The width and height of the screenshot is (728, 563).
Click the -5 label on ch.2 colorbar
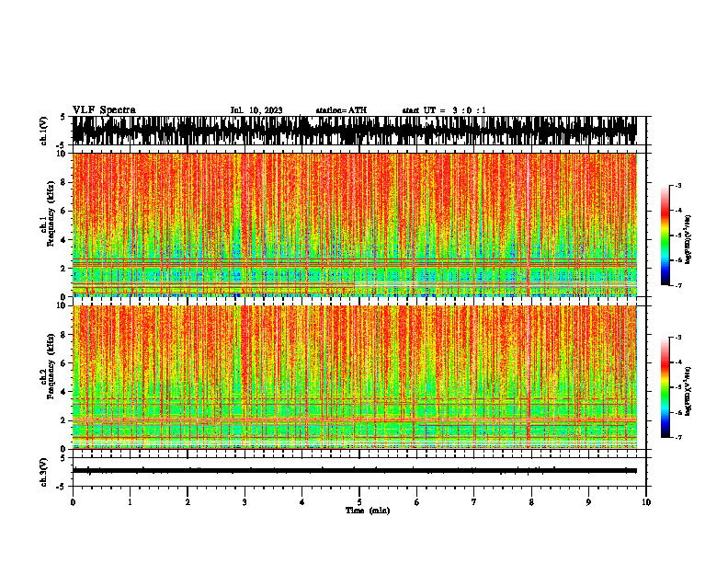pos(678,387)
